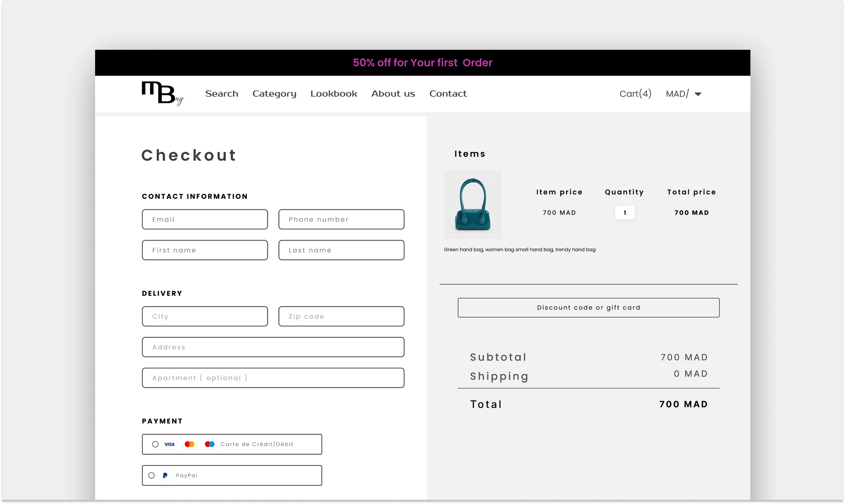Click the Discount code or gift card field
This screenshot has height=504, width=845.
588,308
